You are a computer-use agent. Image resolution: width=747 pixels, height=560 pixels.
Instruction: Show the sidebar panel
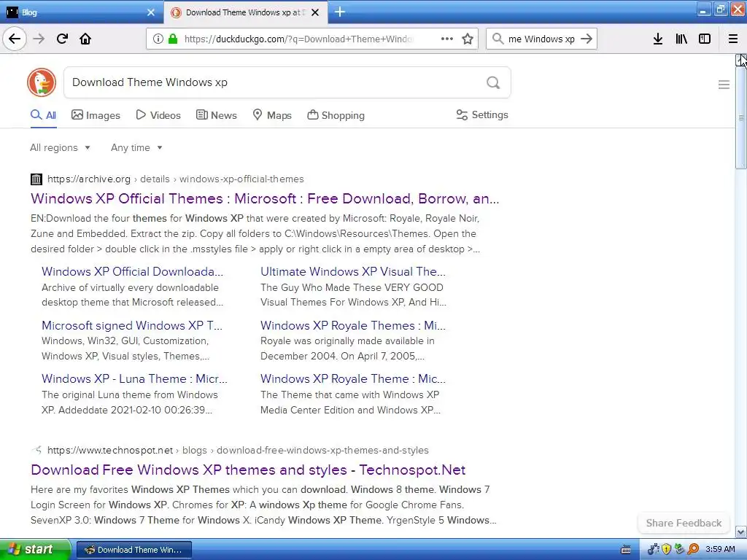705,39
